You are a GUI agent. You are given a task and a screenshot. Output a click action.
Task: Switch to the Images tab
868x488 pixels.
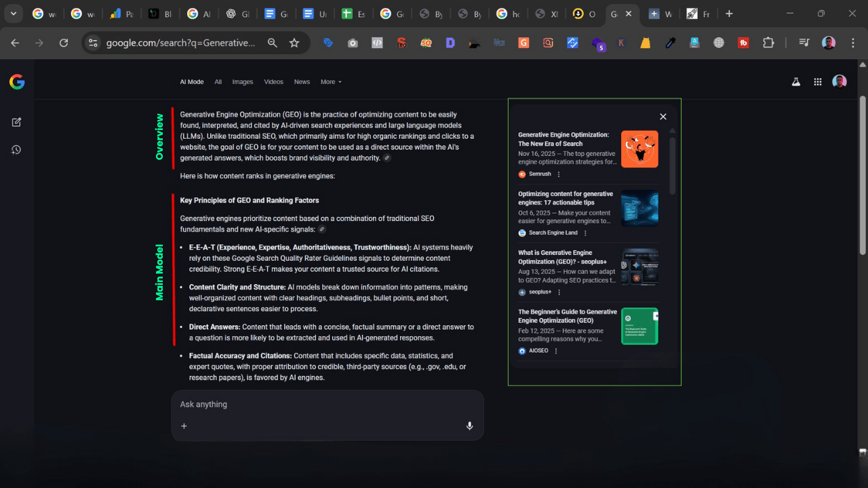coord(243,81)
